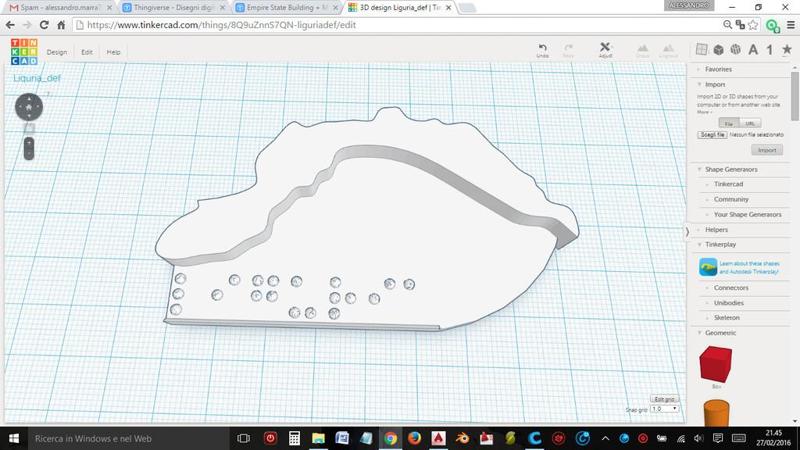Click Learn about these shapes link
The height and width of the screenshot is (450, 800).
point(749,267)
